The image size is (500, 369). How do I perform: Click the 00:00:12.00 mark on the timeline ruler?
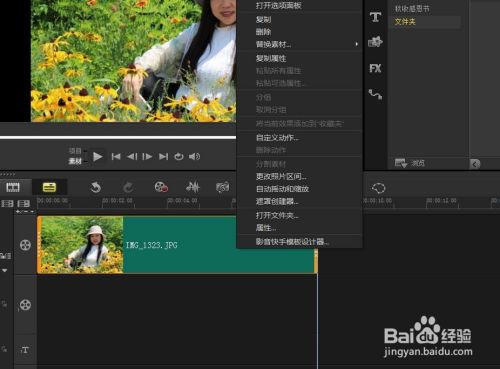pyautogui.click(x=442, y=201)
